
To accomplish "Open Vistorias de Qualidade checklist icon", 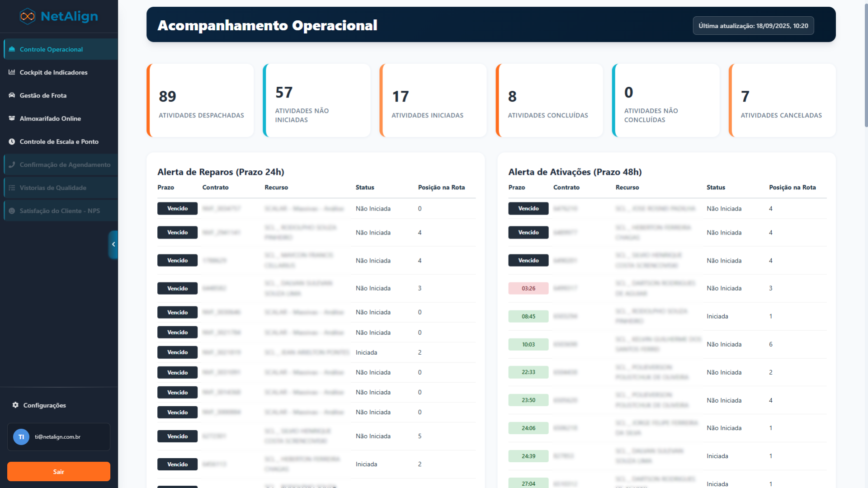I will pyautogui.click(x=12, y=188).
